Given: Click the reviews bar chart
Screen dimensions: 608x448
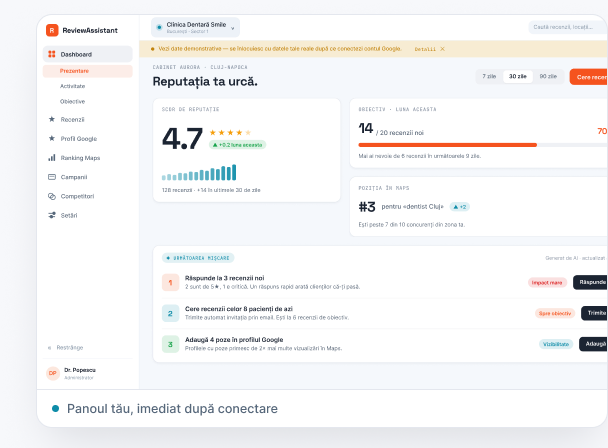Looking at the screenshot, I should (199, 173).
